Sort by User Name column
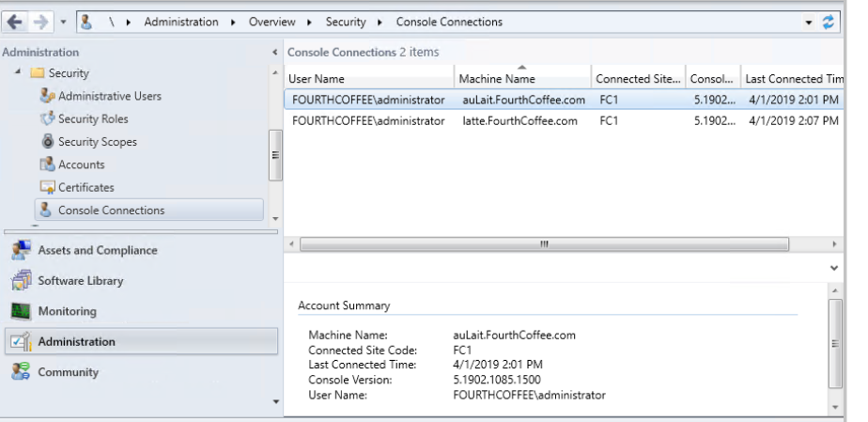This screenshot has height=422, width=868. pyautogui.click(x=369, y=79)
